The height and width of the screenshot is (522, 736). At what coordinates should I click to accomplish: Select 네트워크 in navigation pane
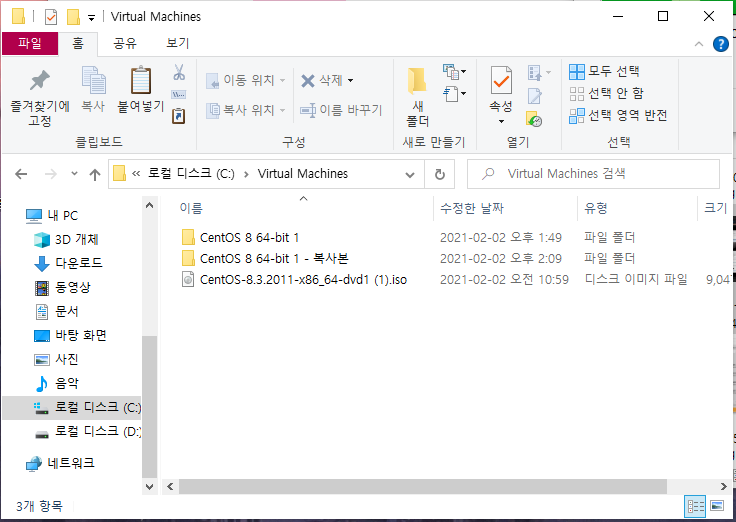[x=60, y=463]
